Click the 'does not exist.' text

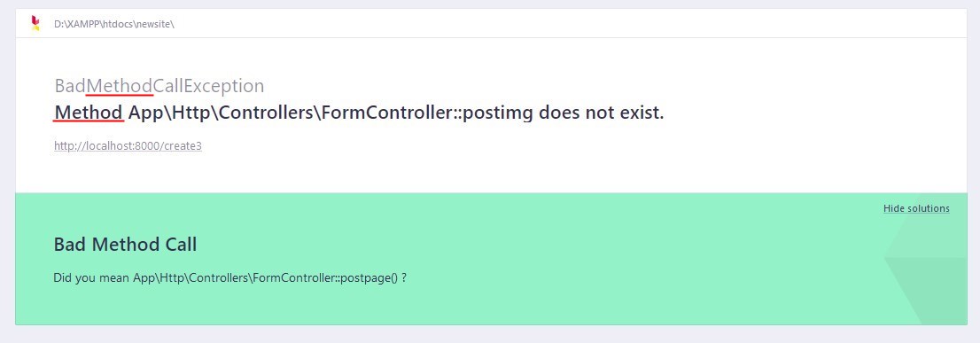pos(602,113)
